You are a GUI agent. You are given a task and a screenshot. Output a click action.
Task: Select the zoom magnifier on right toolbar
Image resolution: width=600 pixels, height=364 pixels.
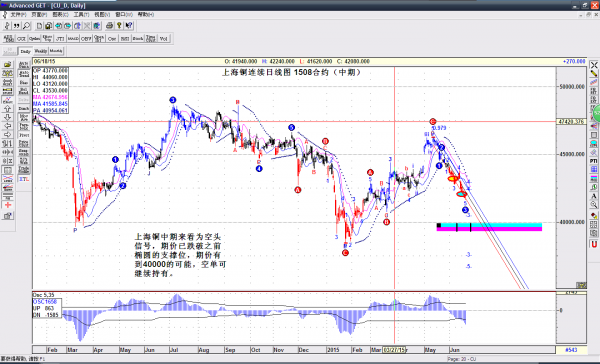coord(594,205)
